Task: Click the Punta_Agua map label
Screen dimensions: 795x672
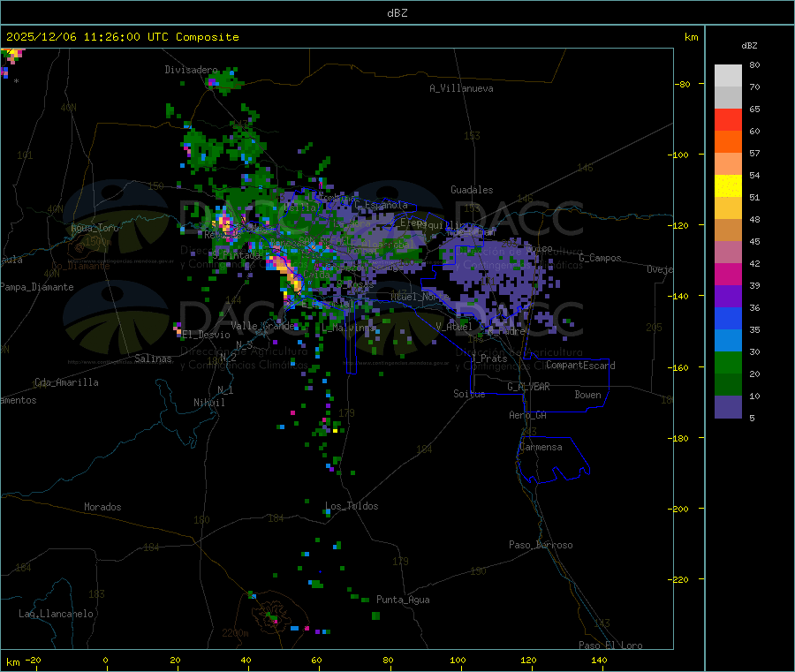Action: 403,600
